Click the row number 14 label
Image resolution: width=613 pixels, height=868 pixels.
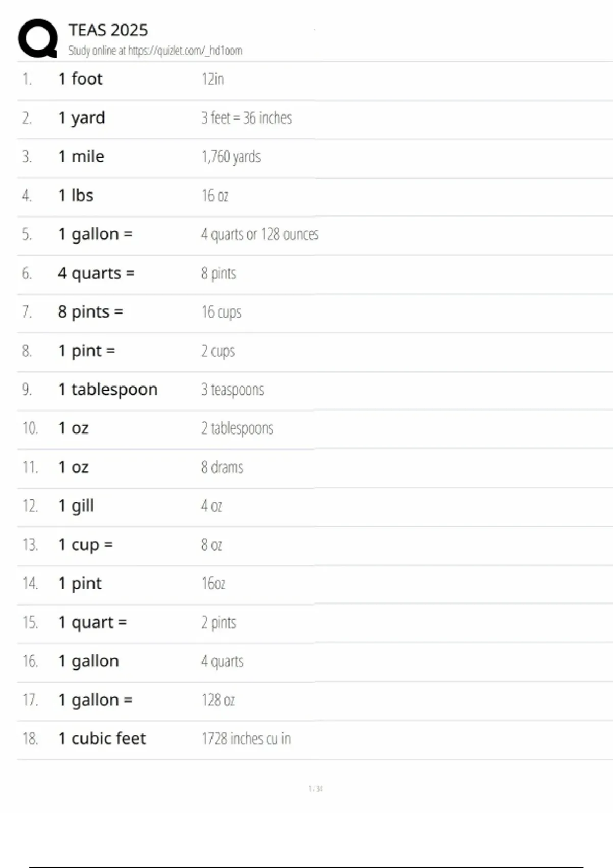pyautogui.click(x=30, y=584)
